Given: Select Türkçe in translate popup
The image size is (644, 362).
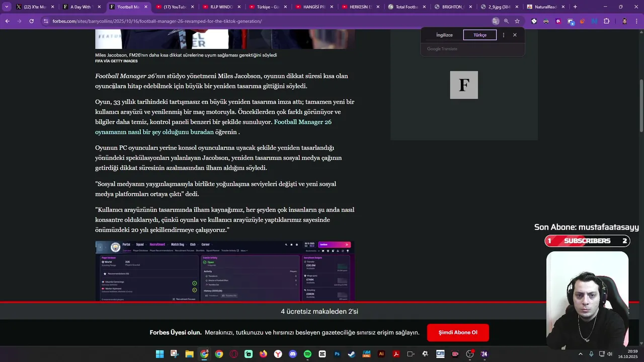Looking at the screenshot, I should pos(480,35).
